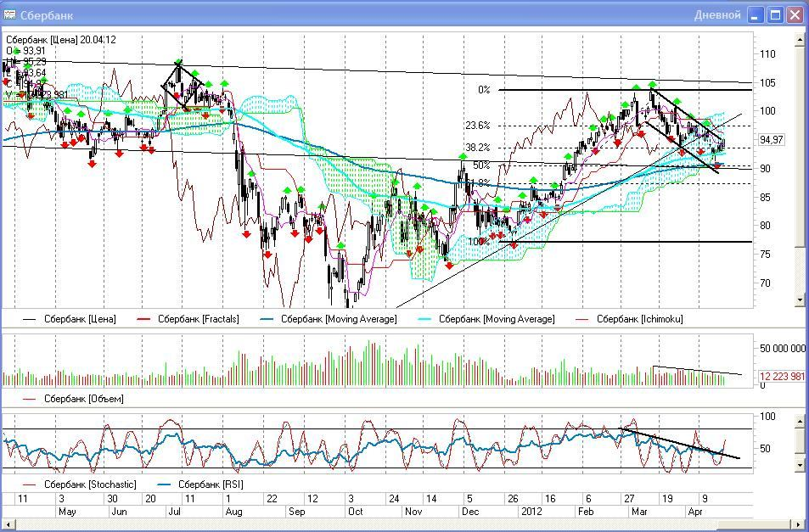Click the current price label 94,97
This screenshot has height=532, width=809.
(772, 140)
